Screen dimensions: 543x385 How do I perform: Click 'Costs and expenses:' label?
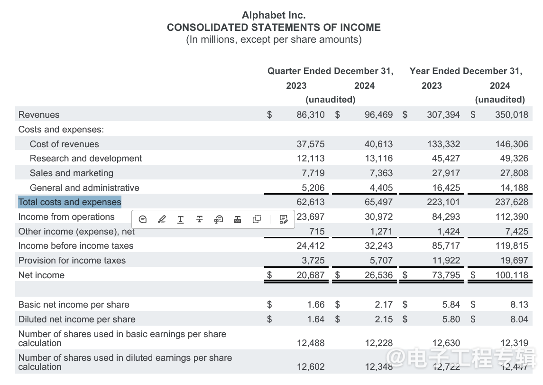pyautogui.click(x=61, y=129)
